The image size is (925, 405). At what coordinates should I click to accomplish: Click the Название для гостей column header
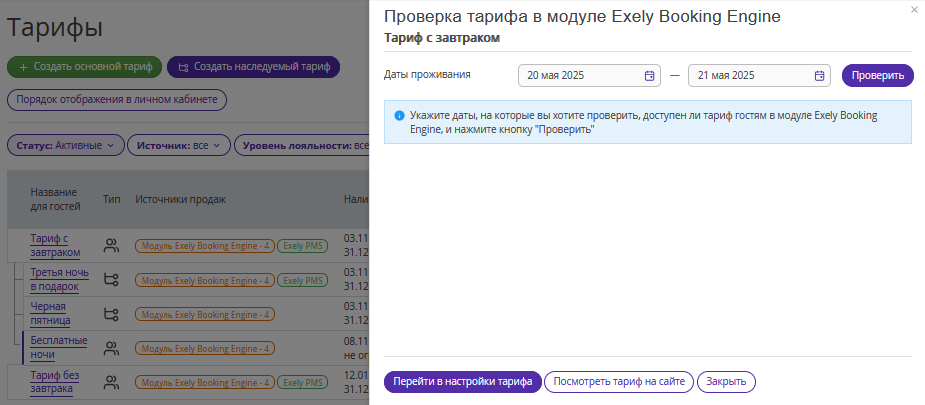55,199
